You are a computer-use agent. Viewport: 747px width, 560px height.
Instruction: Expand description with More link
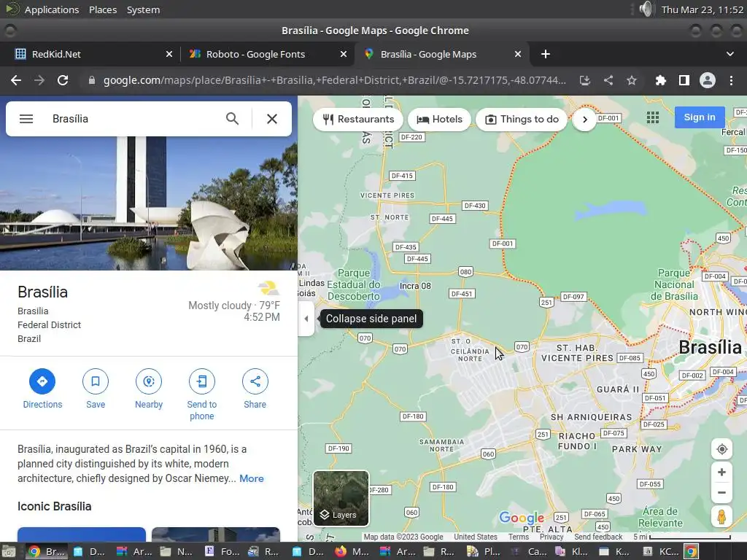[252, 478]
